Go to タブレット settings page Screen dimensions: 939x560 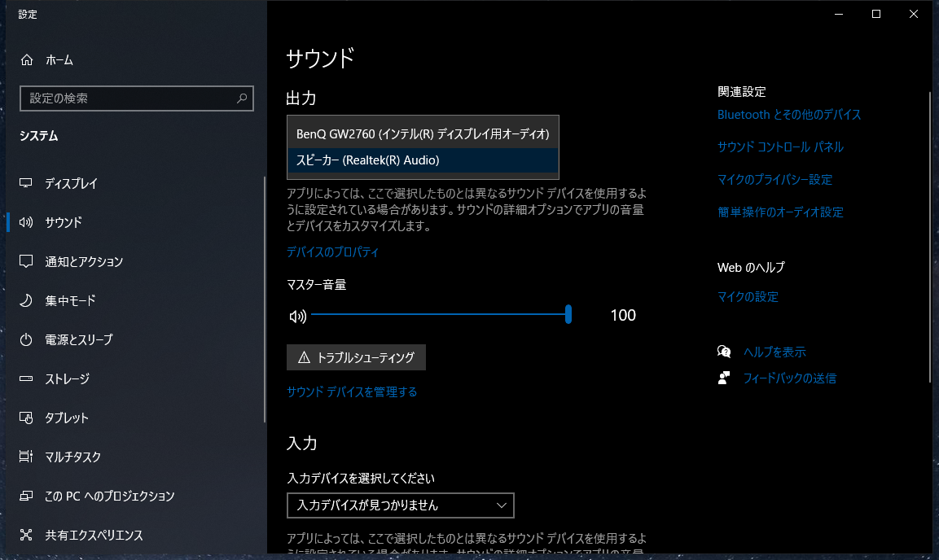(67, 418)
